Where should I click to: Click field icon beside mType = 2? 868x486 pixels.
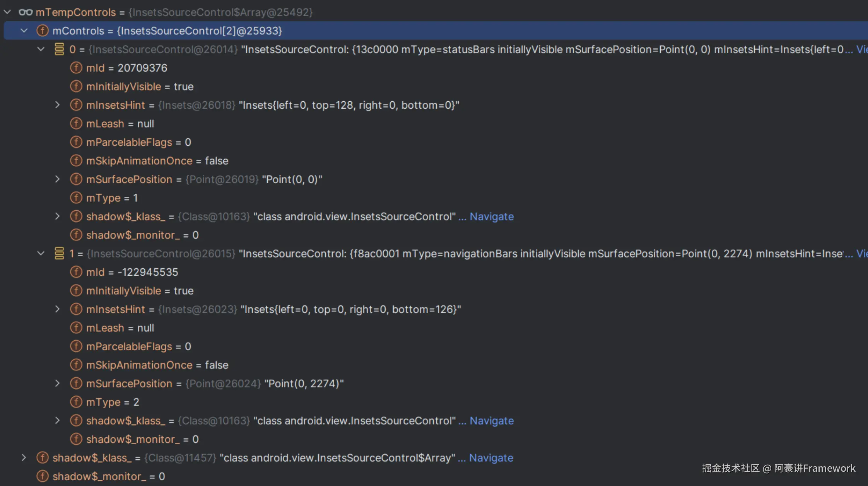click(x=76, y=402)
